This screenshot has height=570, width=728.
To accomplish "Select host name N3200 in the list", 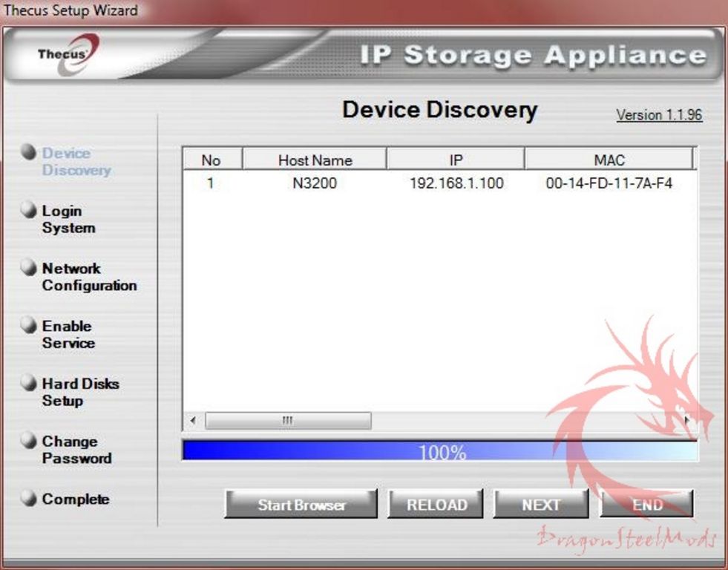I will click(315, 183).
